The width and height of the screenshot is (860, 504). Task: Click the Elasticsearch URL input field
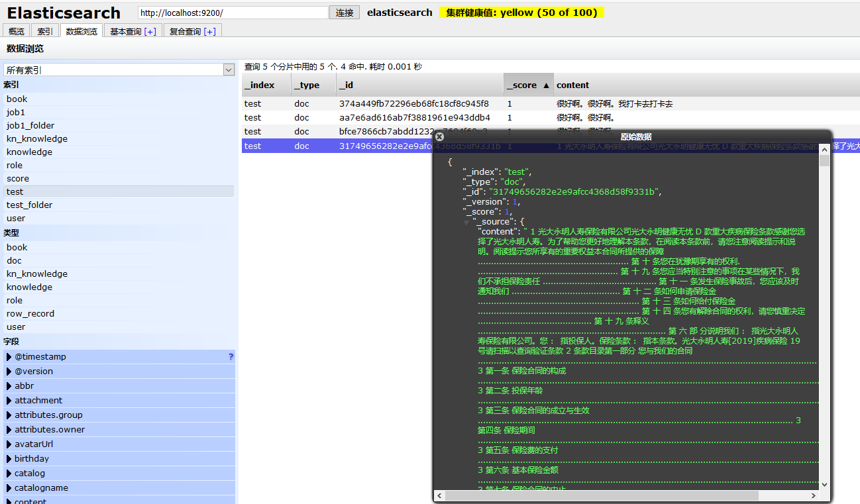coord(232,12)
